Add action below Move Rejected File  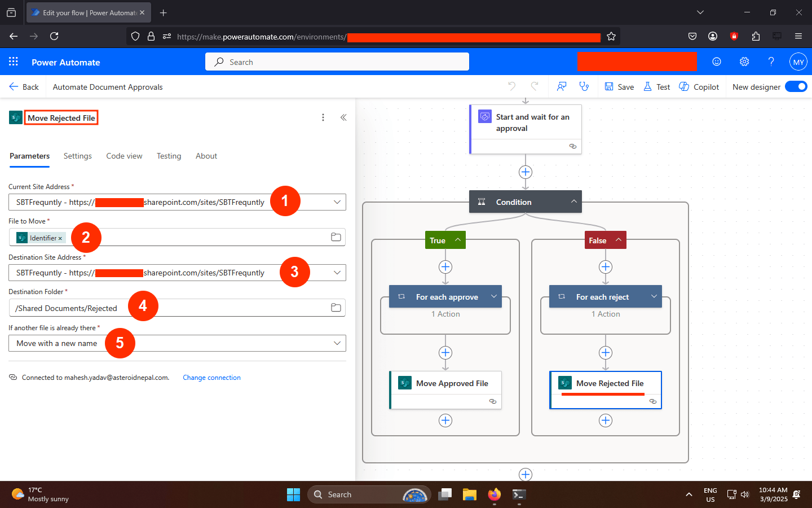606,421
